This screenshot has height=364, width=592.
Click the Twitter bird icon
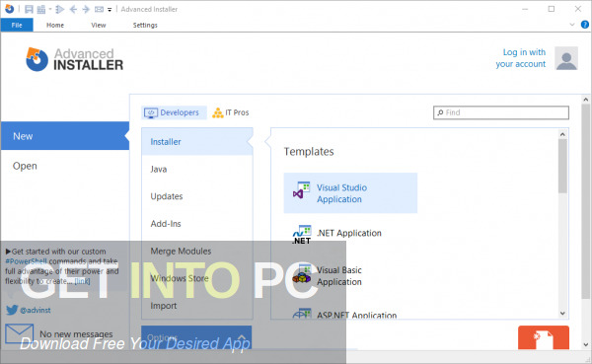(12, 310)
